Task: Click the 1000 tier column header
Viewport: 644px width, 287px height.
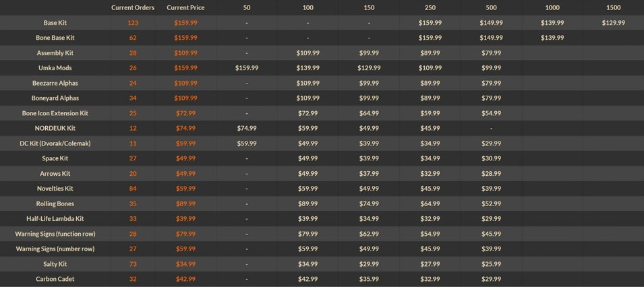Action: pos(552,7)
